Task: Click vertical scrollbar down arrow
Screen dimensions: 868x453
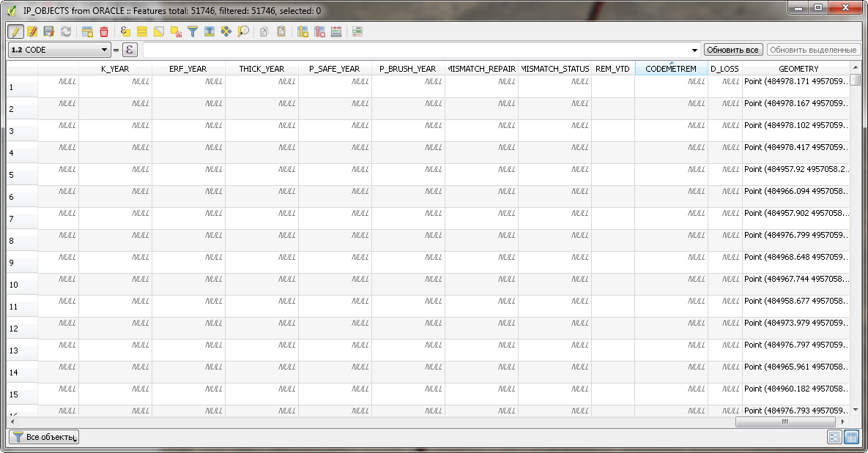Action: click(856, 410)
